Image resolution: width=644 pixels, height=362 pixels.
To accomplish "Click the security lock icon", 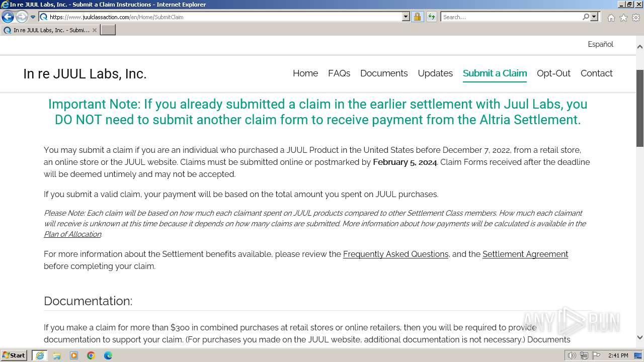I will (x=417, y=17).
